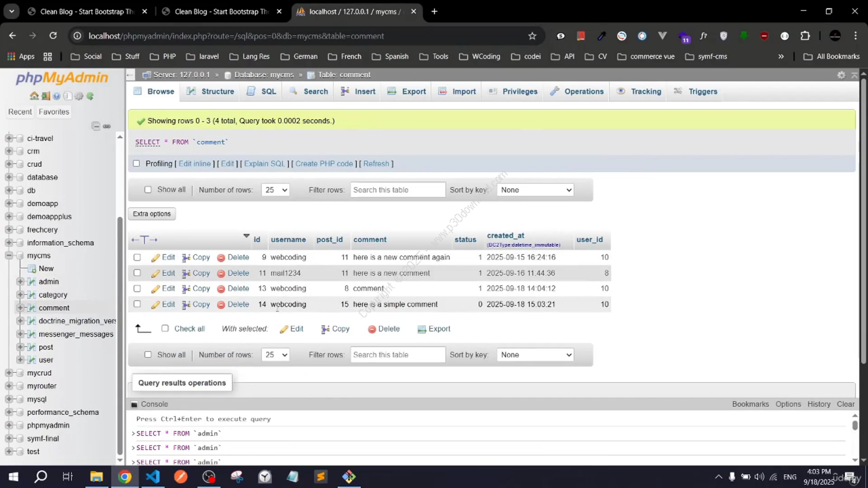Reload navigation panel green icon
Image resolution: width=868 pixels, height=488 pixels.
tap(90, 96)
